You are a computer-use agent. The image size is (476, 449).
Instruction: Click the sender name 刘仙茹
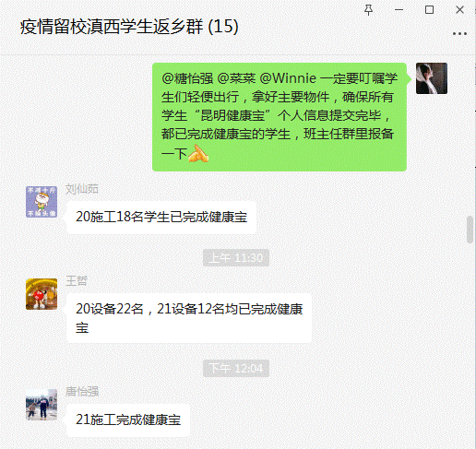pyautogui.click(x=82, y=189)
